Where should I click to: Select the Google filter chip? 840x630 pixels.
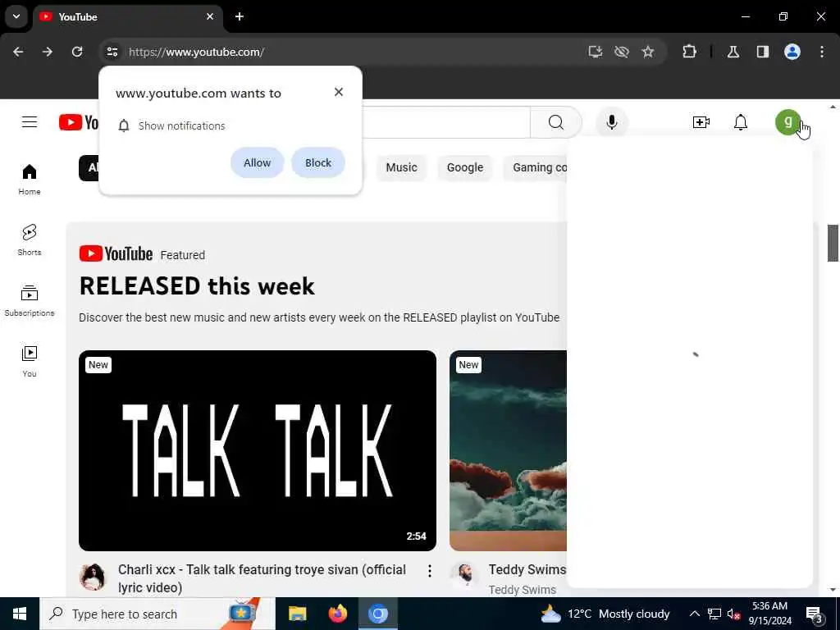click(x=465, y=167)
